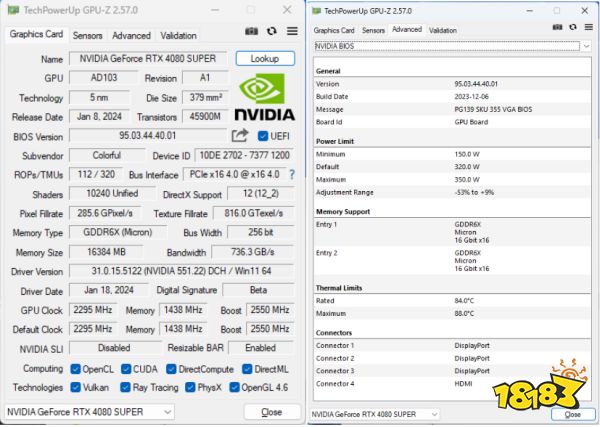Click Maximum thermal limit 88.0°C row
Image resolution: width=600 pixels, height=427 pixels.
click(452, 313)
